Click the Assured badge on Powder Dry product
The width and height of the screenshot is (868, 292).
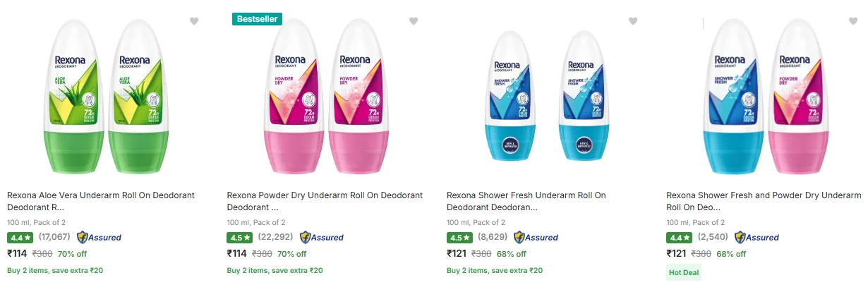point(322,237)
